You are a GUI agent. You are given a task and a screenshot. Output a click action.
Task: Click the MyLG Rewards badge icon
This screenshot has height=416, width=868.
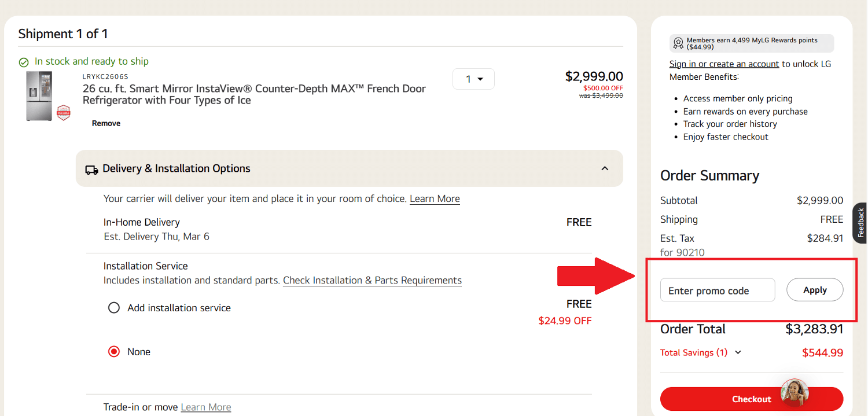(x=678, y=43)
